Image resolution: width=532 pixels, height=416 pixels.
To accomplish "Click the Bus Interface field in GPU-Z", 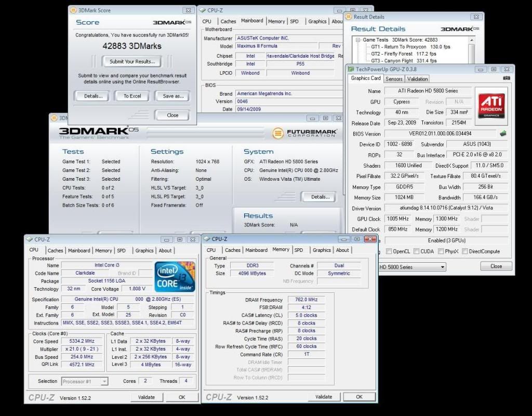I will click(477, 155).
